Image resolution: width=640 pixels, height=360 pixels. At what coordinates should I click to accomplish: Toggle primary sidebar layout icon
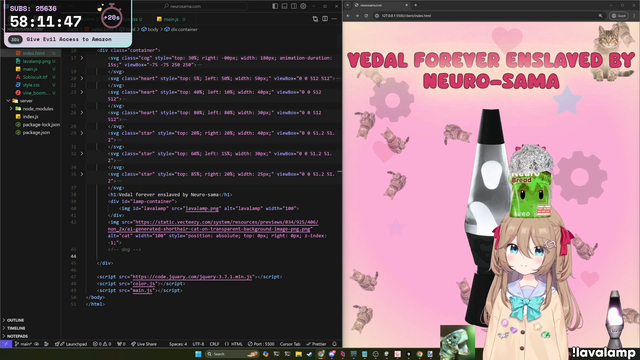coord(275,6)
